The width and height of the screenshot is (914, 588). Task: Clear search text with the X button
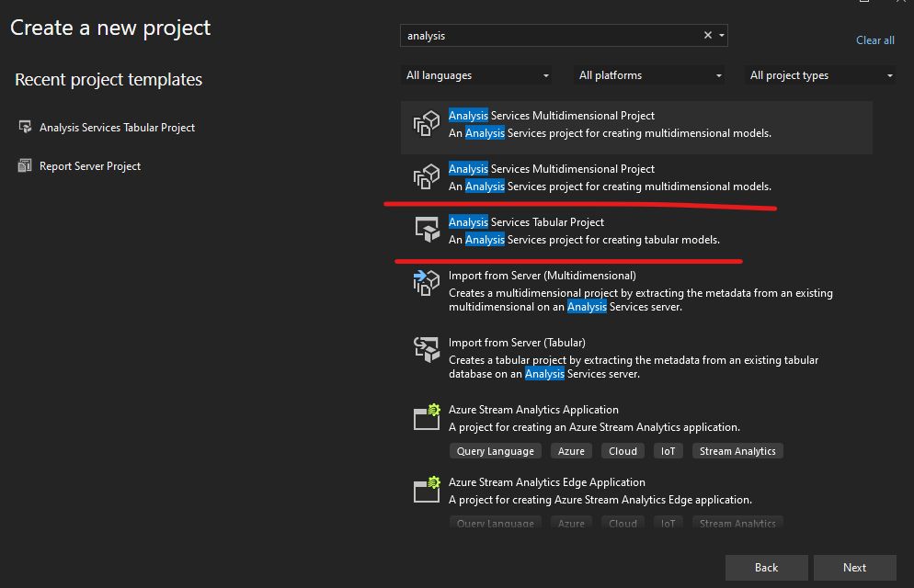coord(708,36)
